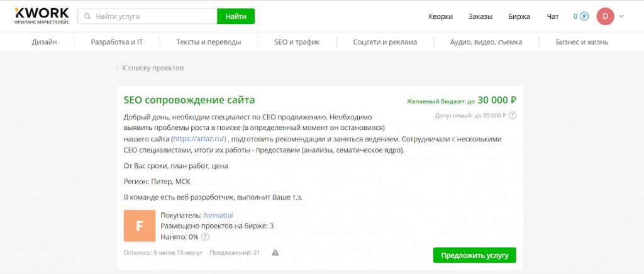Screen dimensions: 644x274
Task: Click the 'Предложить услугу' button
Action: (x=474, y=255)
